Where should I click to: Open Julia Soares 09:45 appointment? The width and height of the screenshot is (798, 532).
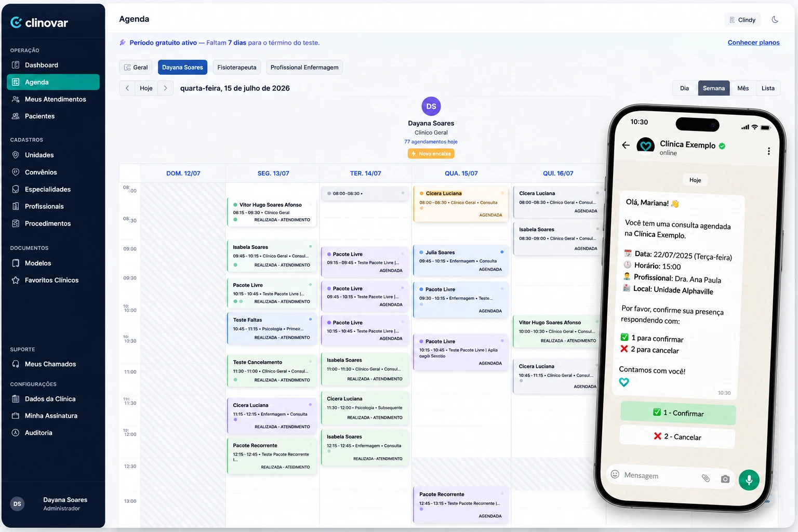[x=461, y=260]
